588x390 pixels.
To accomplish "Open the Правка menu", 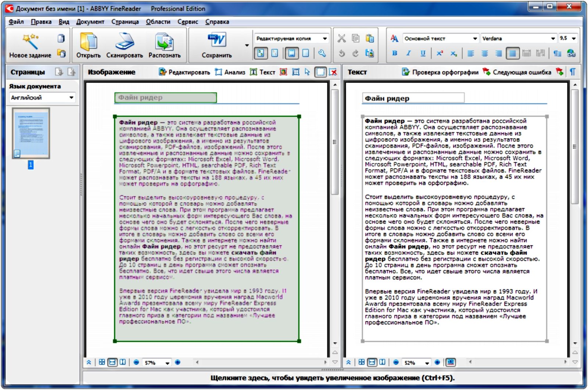I will pyautogui.click(x=41, y=22).
